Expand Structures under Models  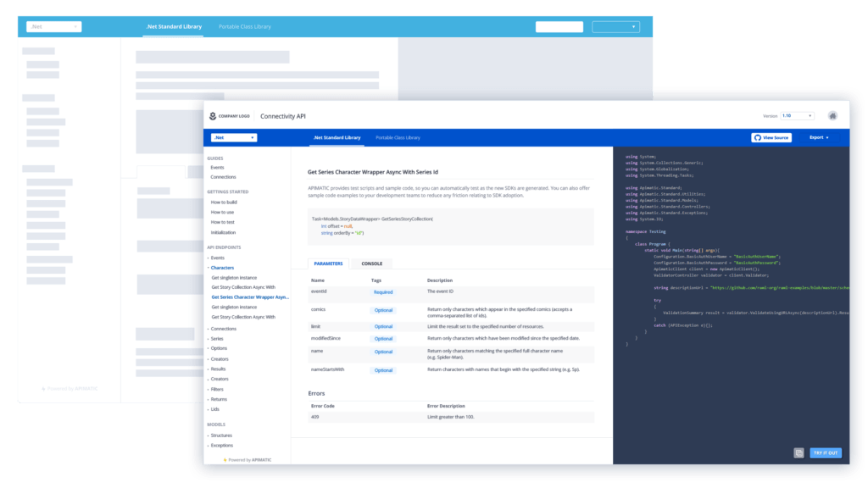[x=221, y=435]
